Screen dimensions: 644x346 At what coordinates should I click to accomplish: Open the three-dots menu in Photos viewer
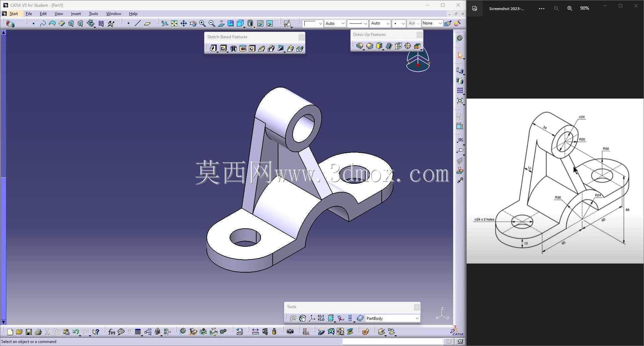pos(541,8)
